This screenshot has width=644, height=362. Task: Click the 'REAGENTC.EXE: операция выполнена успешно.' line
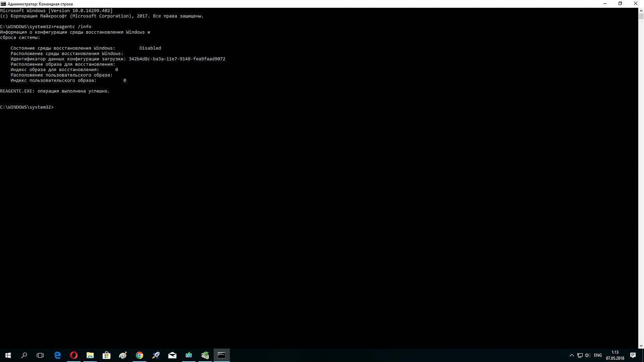55,91
